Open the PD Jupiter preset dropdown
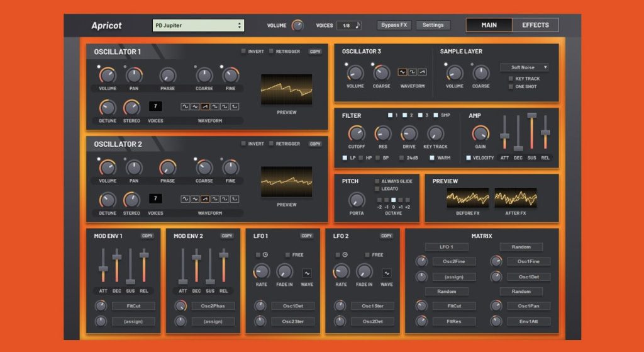The width and height of the screenshot is (644, 352). [x=198, y=25]
